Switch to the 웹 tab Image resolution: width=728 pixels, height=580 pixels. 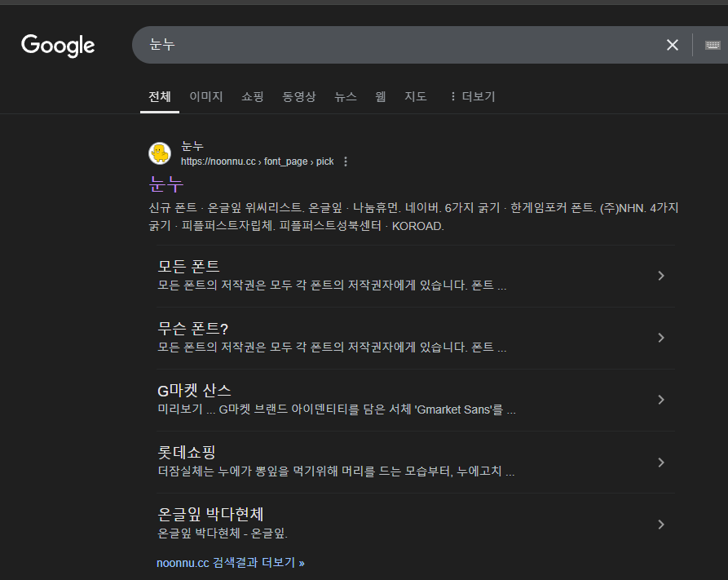point(381,96)
